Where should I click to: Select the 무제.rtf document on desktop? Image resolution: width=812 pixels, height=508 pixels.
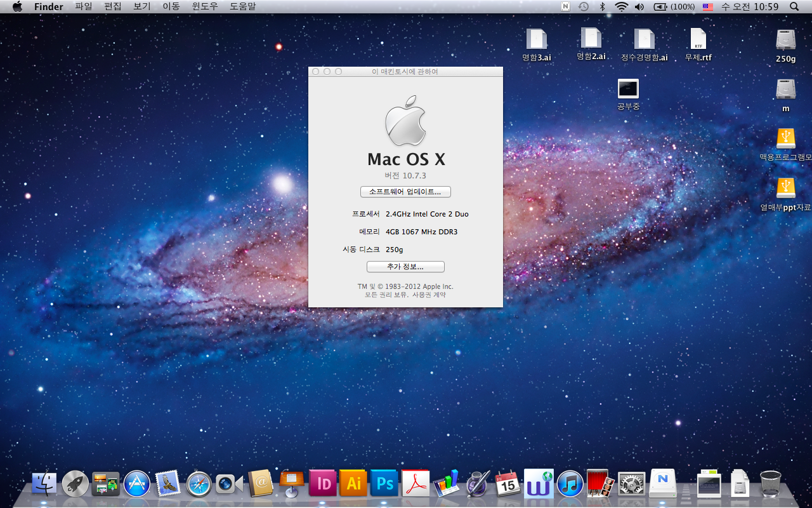[698, 44]
